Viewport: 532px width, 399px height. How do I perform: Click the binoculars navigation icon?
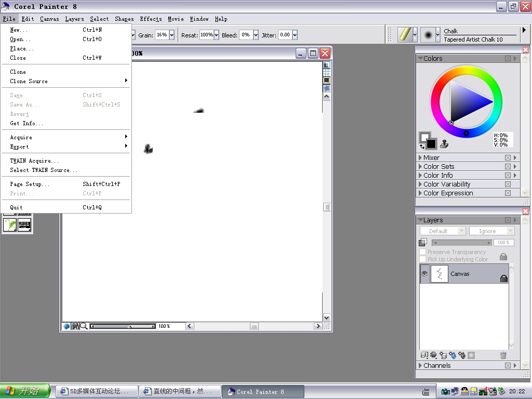[x=75, y=326]
